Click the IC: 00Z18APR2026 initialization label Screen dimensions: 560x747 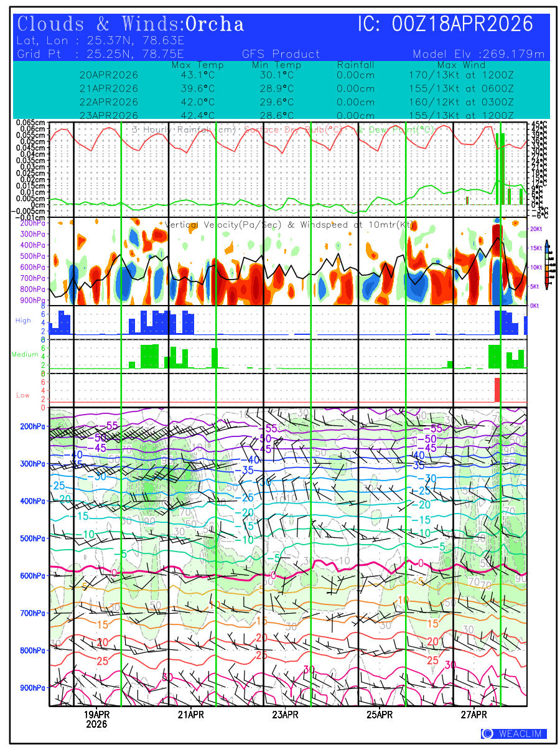tap(446, 24)
